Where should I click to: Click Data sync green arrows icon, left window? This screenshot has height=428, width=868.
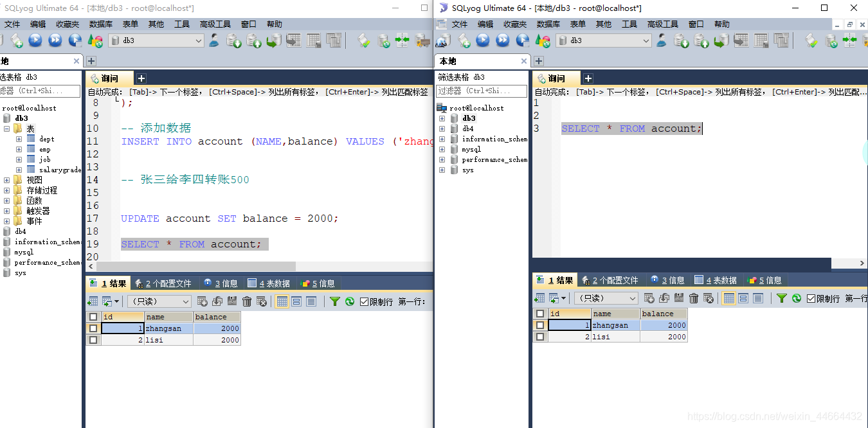pyautogui.click(x=402, y=40)
